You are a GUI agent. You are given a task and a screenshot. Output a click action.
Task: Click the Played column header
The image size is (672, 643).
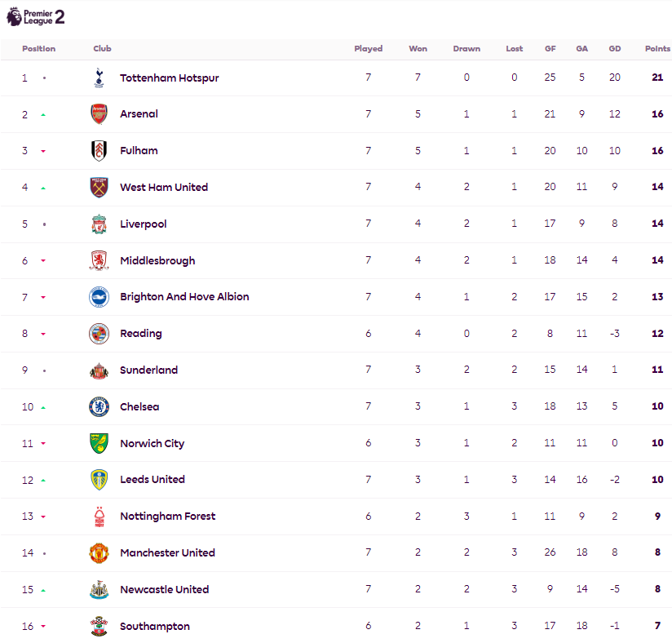pos(368,48)
